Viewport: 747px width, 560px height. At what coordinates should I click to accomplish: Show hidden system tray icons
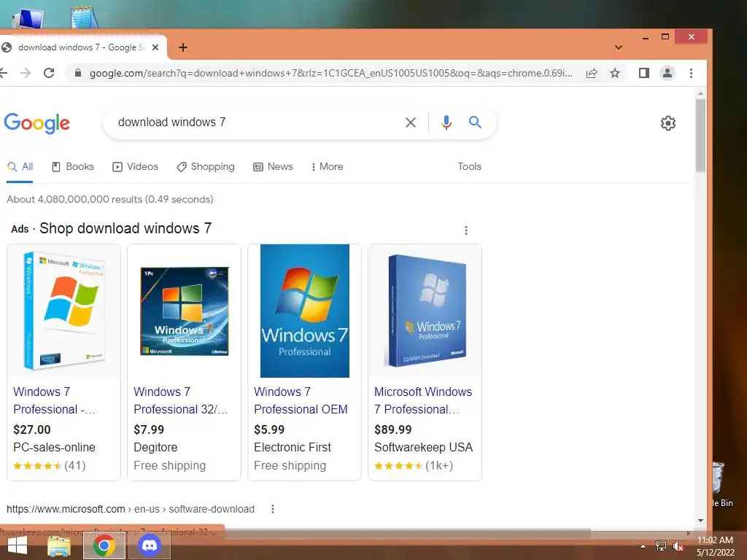pos(643,545)
